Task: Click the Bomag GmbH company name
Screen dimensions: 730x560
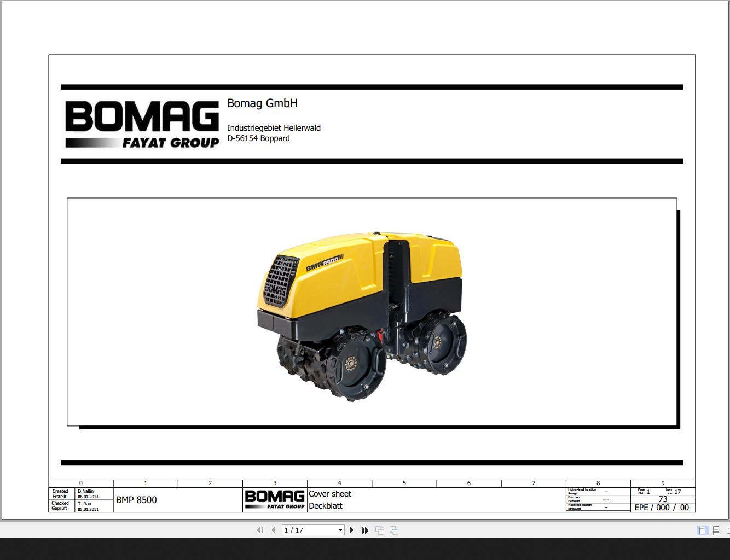Action: coord(262,103)
